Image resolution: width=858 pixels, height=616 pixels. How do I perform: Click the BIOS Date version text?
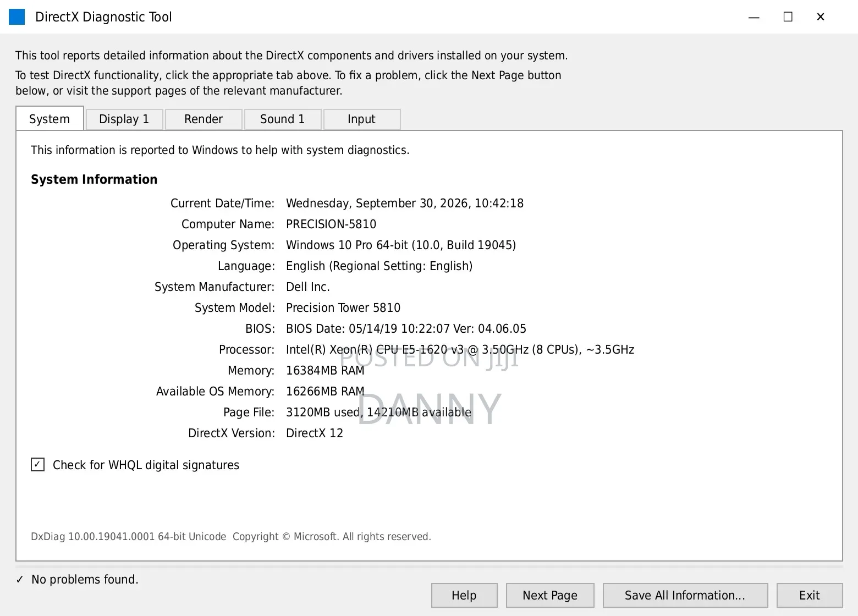406,329
